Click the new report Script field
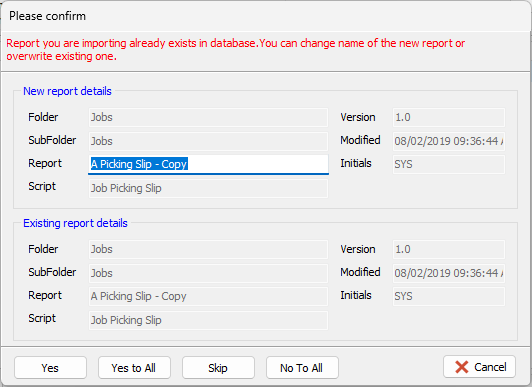 [208, 188]
